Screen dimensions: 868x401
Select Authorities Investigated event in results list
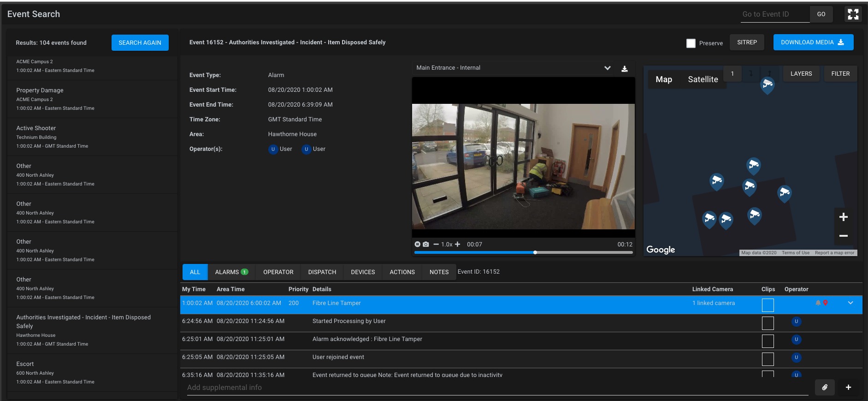pyautogui.click(x=92, y=330)
